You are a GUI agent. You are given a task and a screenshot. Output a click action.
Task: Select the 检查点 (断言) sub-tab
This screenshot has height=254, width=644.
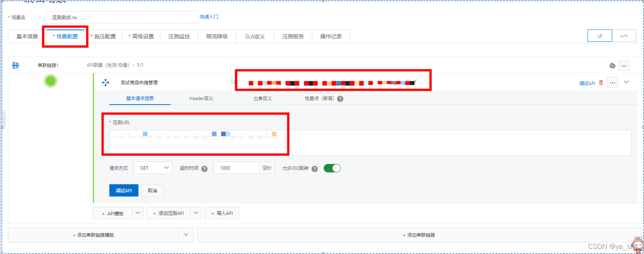coord(320,98)
